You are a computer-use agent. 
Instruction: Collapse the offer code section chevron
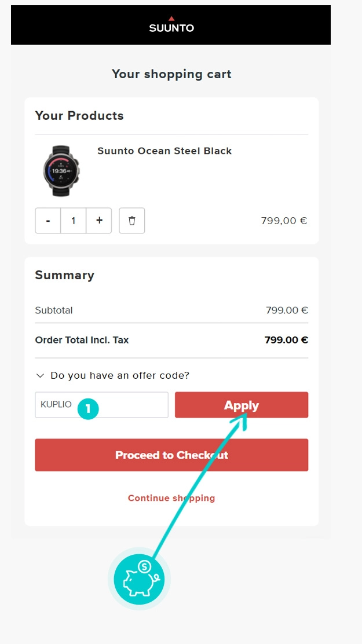point(40,376)
